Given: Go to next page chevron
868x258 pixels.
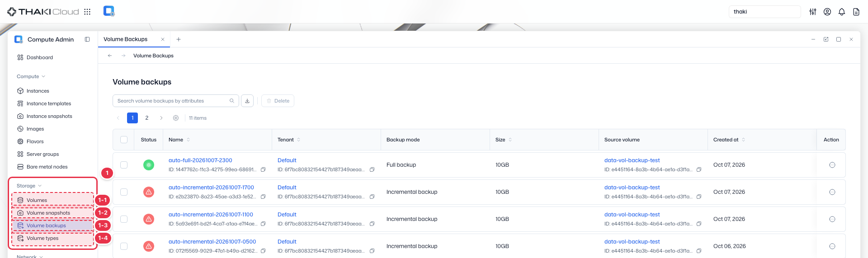Looking at the screenshot, I should click(x=161, y=118).
